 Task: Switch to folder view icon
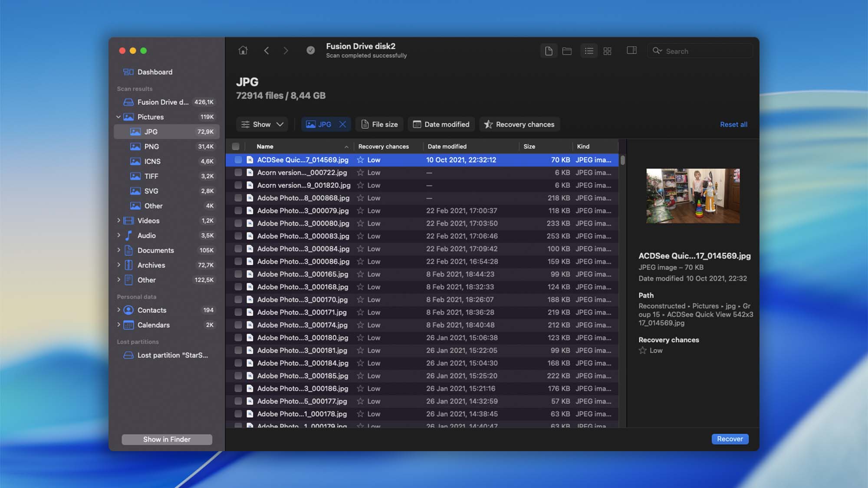click(x=567, y=51)
